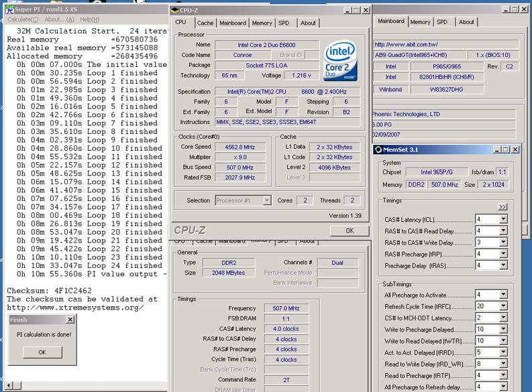Open the RAS# to CAS# Read Delay dropdown
Screen dimensions: 532x392
[x=503, y=231]
